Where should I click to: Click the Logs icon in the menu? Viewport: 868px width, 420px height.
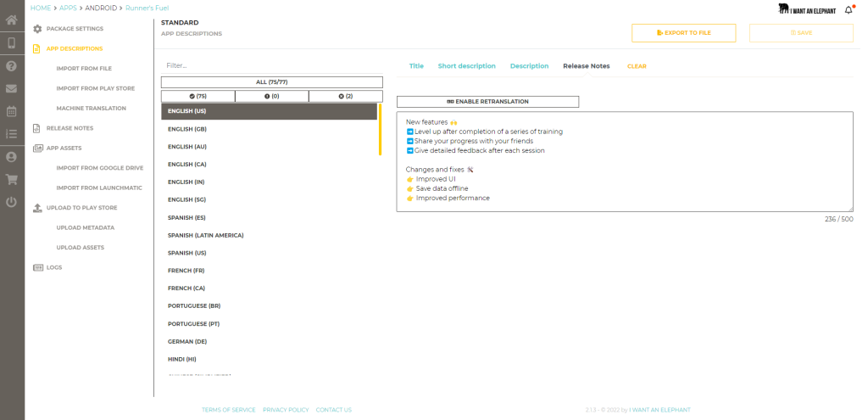pos(37,267)
